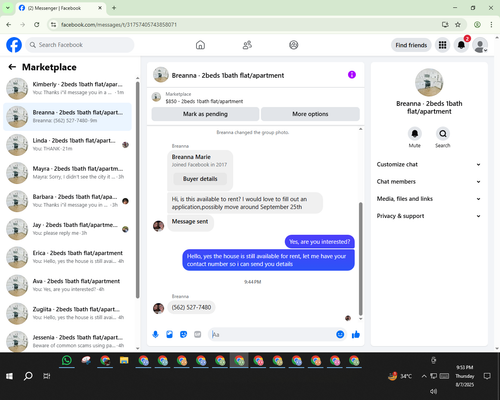Viewport: 500px width, 400px height.
Task: Open Windows search from taskbar
Action: click(x=28, y=376)
